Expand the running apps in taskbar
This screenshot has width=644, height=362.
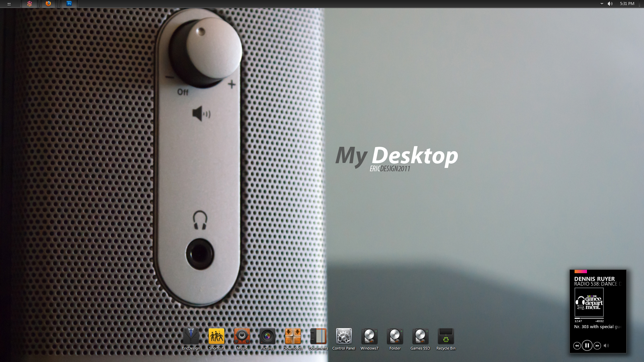[x=8, y=4]
